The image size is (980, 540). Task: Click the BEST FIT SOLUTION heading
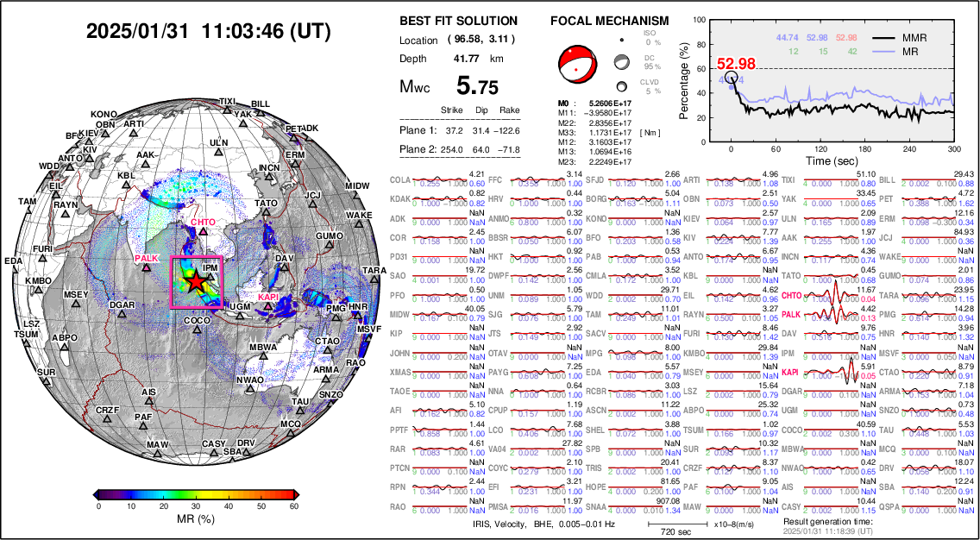(x=459, y=22)
